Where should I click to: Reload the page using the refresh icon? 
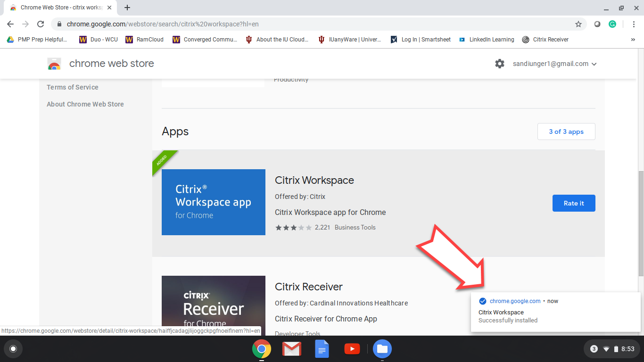tap(41, 24)
